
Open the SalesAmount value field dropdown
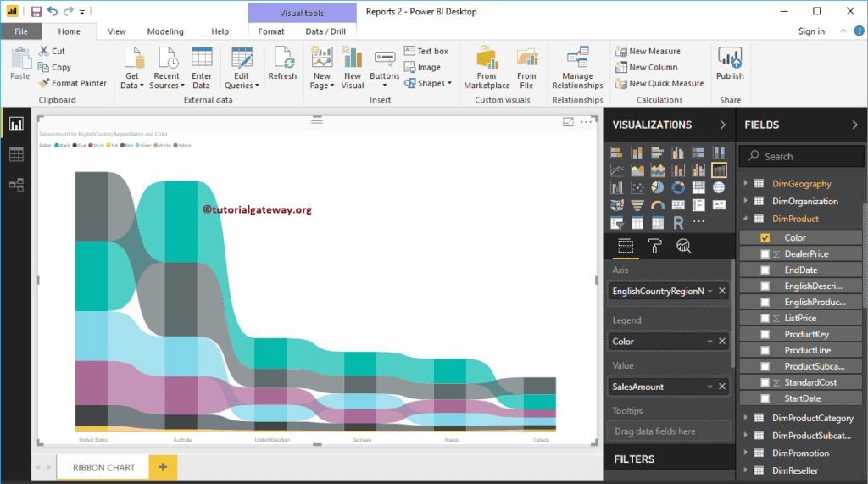tap(709, 387)
